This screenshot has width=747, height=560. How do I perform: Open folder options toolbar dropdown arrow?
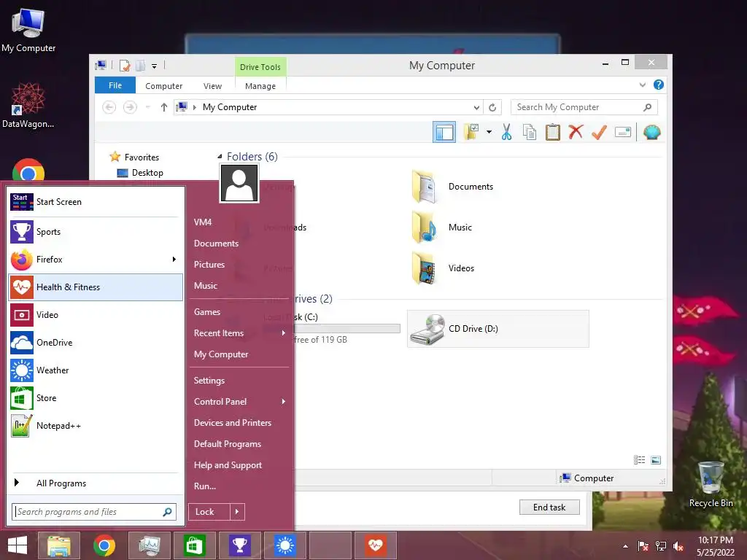(489, 132)
